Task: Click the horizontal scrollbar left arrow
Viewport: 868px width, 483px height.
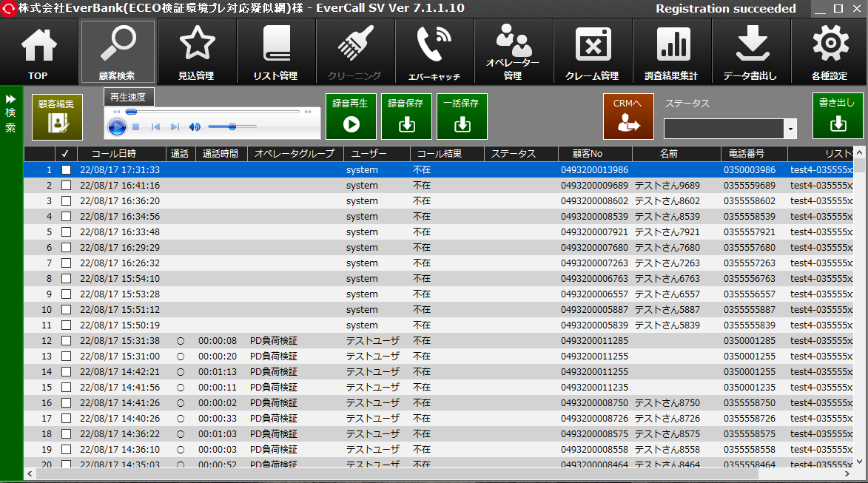Action: tap(30, 474)
